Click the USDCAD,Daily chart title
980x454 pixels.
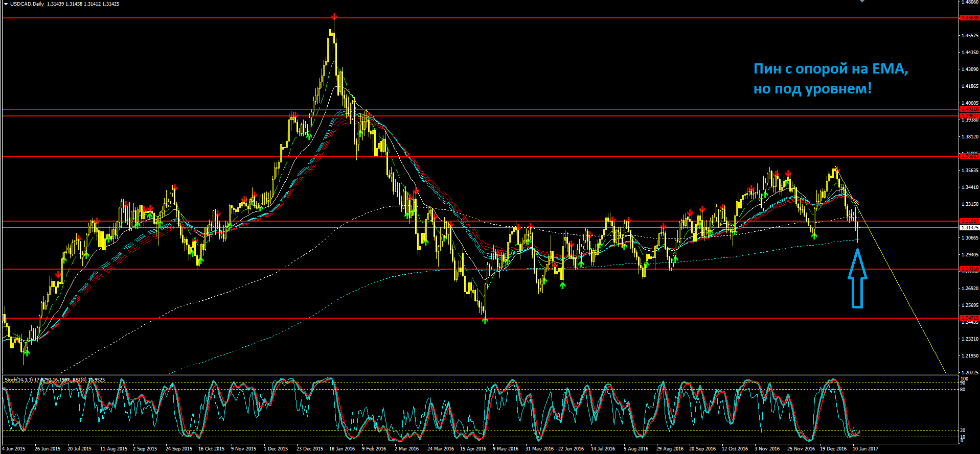(27, 4)
